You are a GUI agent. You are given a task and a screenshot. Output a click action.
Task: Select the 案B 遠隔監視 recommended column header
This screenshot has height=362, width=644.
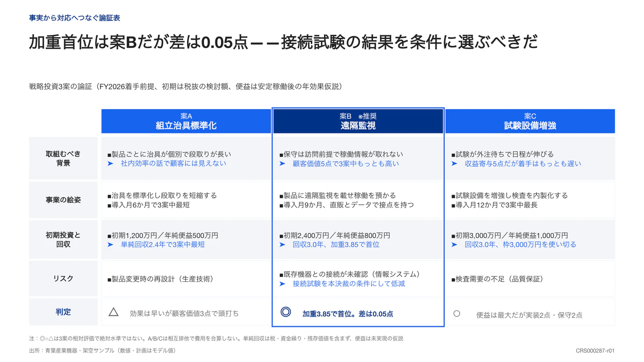pos(358,121)
